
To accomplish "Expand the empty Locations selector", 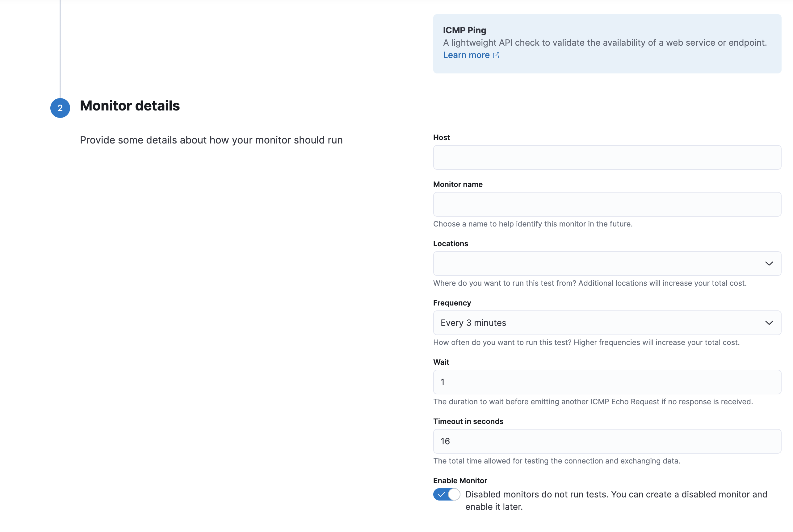I will pos(607,263).
